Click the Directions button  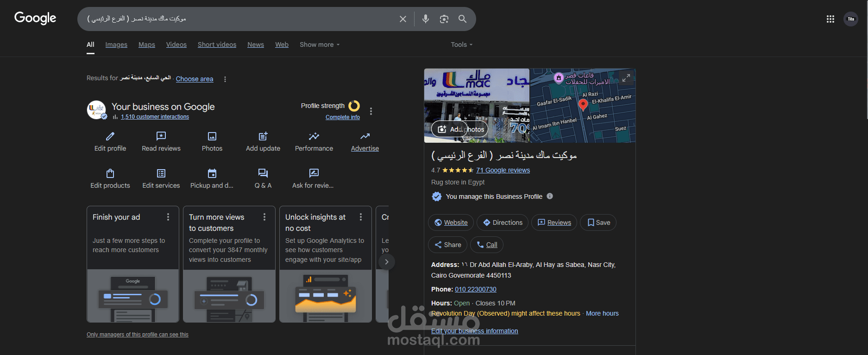[x=503, y=222]
